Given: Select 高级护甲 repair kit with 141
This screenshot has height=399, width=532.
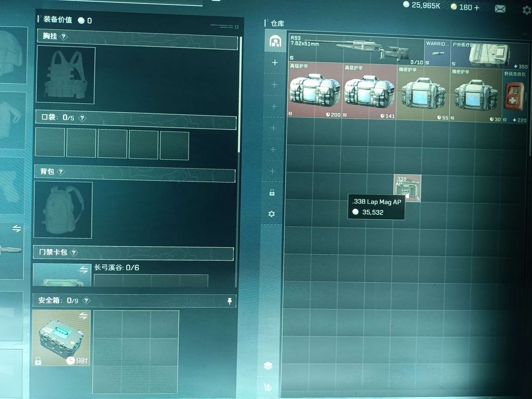Looking at the screenshot, I should [369, 92].
